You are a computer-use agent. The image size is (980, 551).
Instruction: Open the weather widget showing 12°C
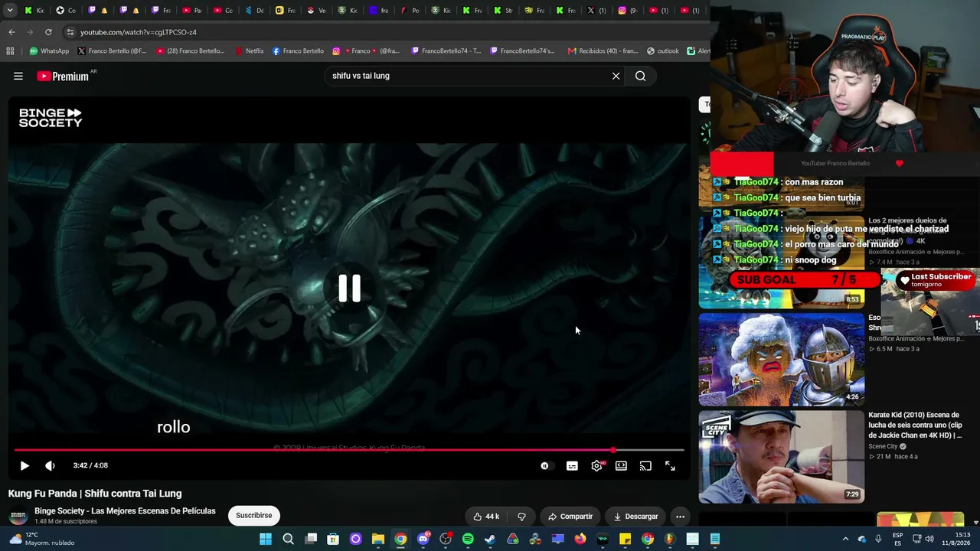[x=42, y=540]
